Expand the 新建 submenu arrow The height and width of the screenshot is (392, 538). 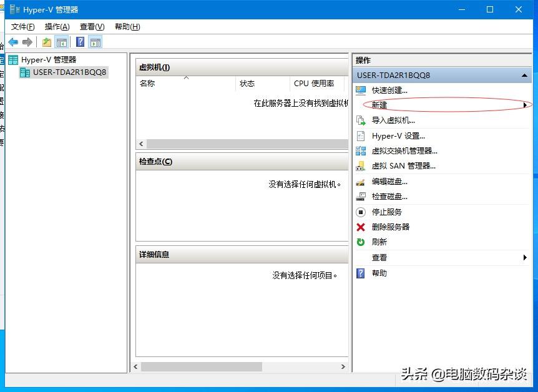coord(526,105)
